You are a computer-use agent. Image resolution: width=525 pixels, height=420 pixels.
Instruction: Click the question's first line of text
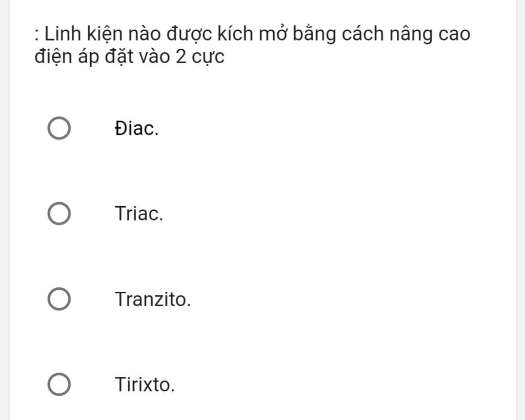point(252,34)
